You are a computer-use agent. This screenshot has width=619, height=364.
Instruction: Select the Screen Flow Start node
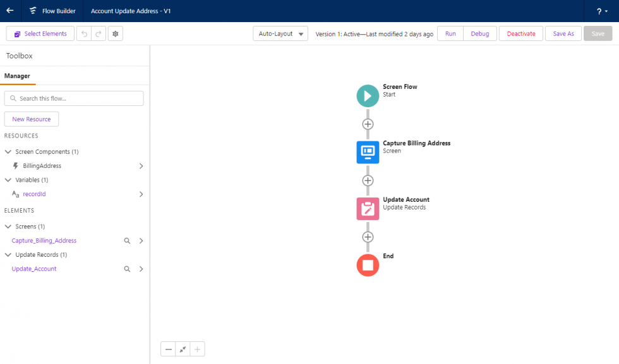(x=368, y=96)
